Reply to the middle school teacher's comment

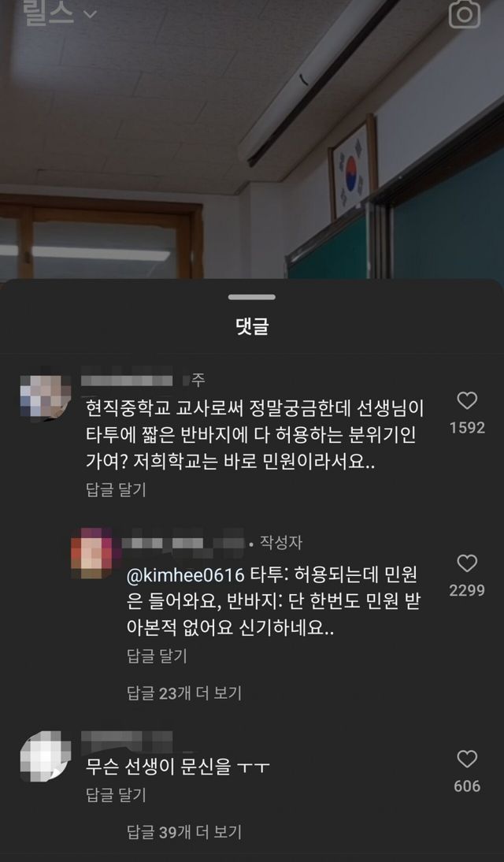pyautogui.click(x=116, y=489)
